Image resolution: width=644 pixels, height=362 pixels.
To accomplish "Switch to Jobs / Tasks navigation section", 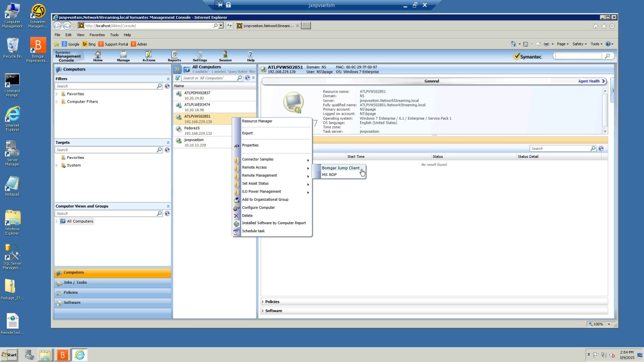I will tap(113, 283).
